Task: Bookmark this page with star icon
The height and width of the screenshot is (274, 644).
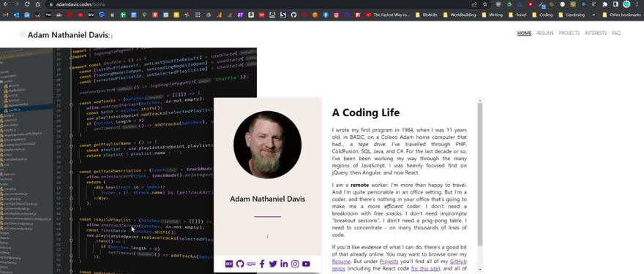Action: 485,4
